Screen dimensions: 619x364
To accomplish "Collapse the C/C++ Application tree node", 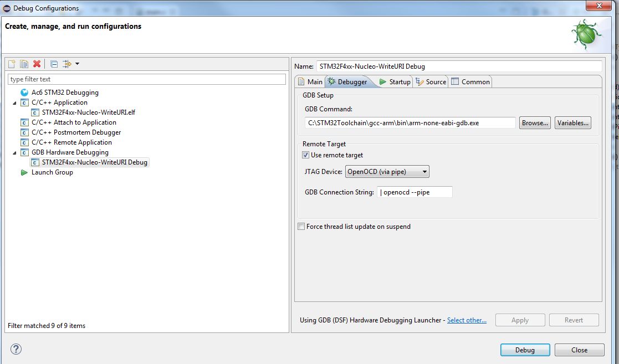I will coord(14,102).
